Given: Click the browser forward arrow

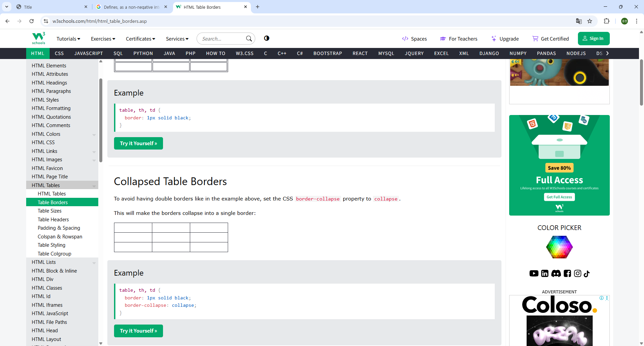Looking at the screenshot, I should [x=19, y=21].
